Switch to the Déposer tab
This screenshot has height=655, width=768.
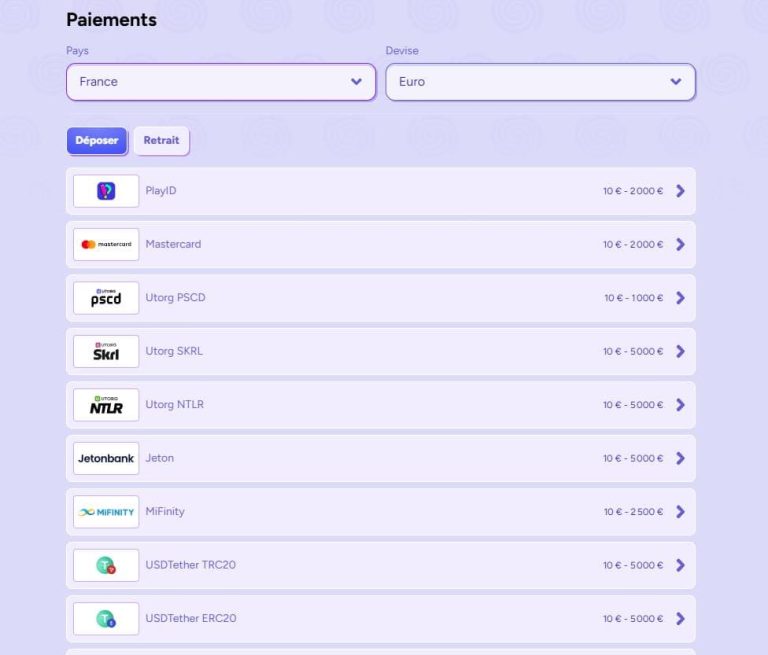pos(97,141)
